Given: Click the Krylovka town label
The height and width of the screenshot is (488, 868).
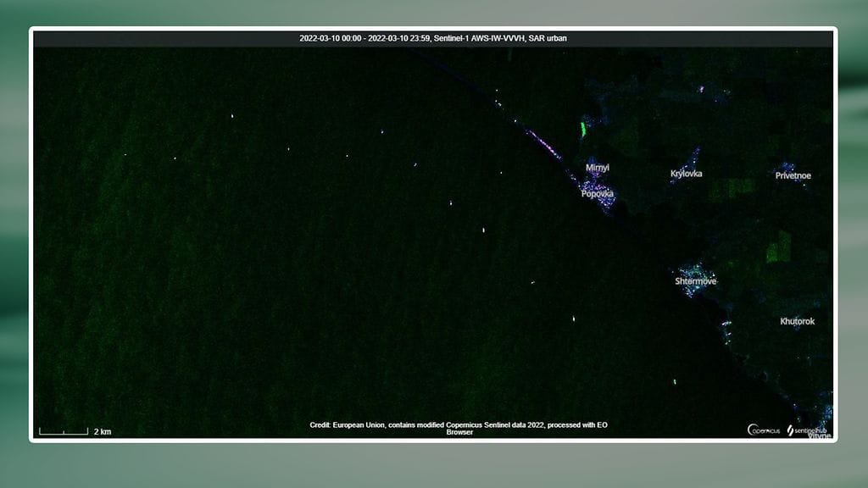Looking at the screenshot, I should pos(686,174).
